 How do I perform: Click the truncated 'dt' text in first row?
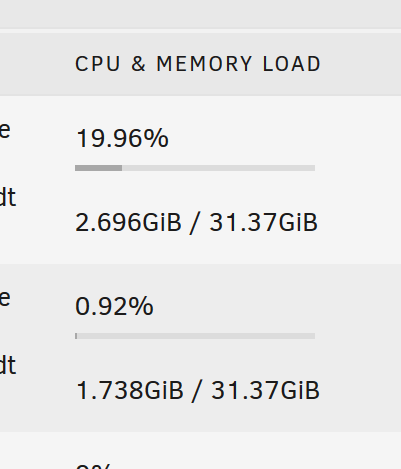click(x=8, y=197)
